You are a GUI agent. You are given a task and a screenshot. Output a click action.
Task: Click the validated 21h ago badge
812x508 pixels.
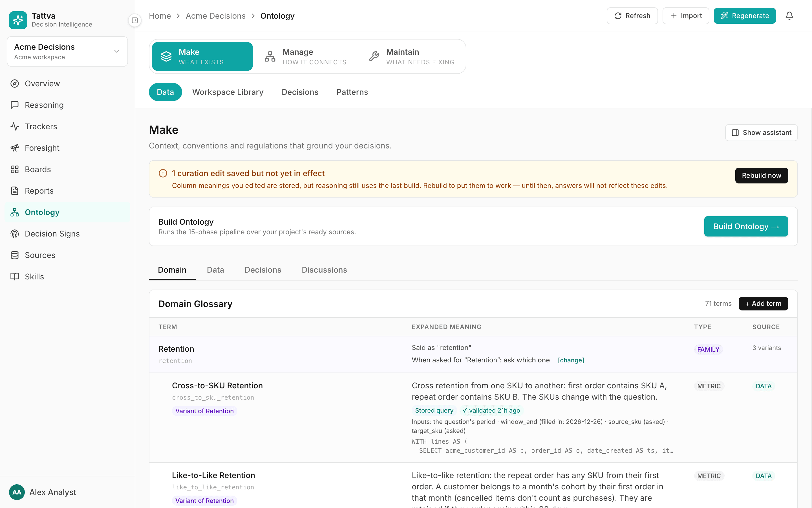click(x=491, y=411)
